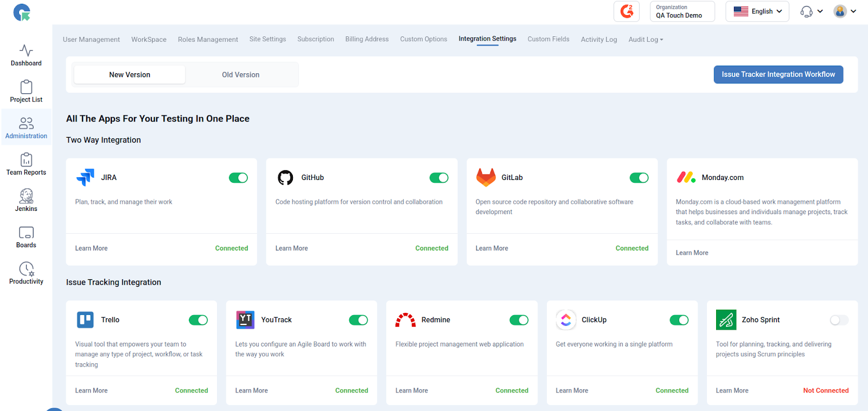Click Issue Tracker Integration Workflow button
The width and height of the screenshot is (868, 411).
(x=778, y=75)
